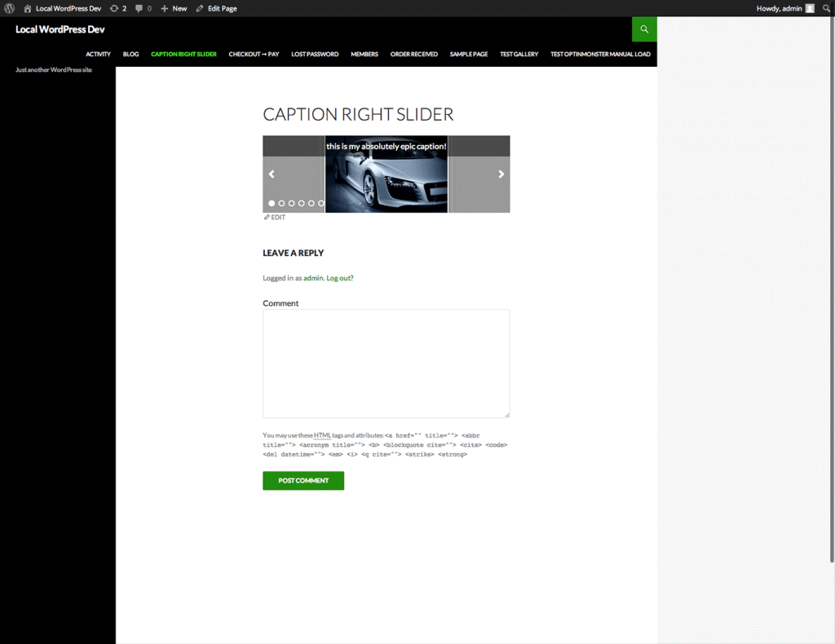The height and width of the screenshot is (644, 835).
Task: Open the comments bubble icon in admin bar
Action: (x=143, y=8)
